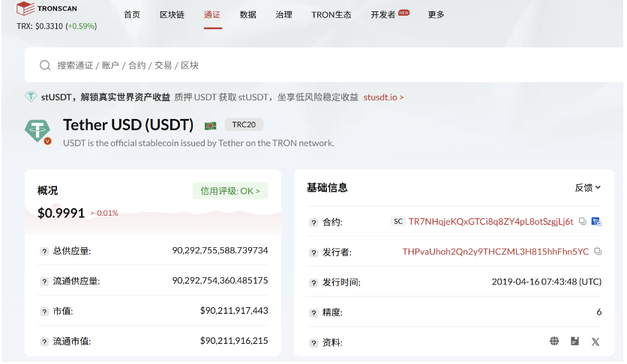The image size is (627, 364).
Task: Click the stUSDT banner headline text
Action: [x=106, y=97]
